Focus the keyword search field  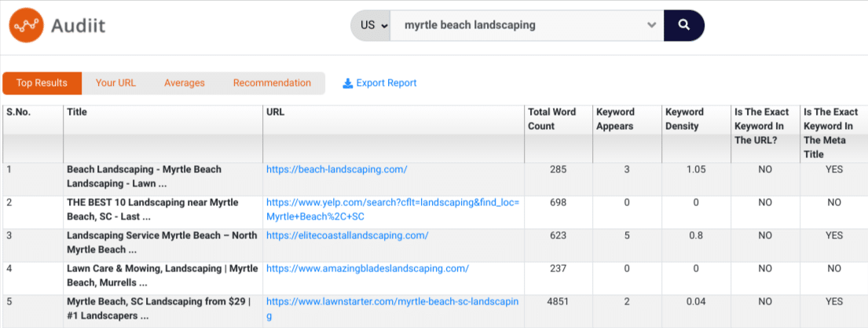(526, 25)
